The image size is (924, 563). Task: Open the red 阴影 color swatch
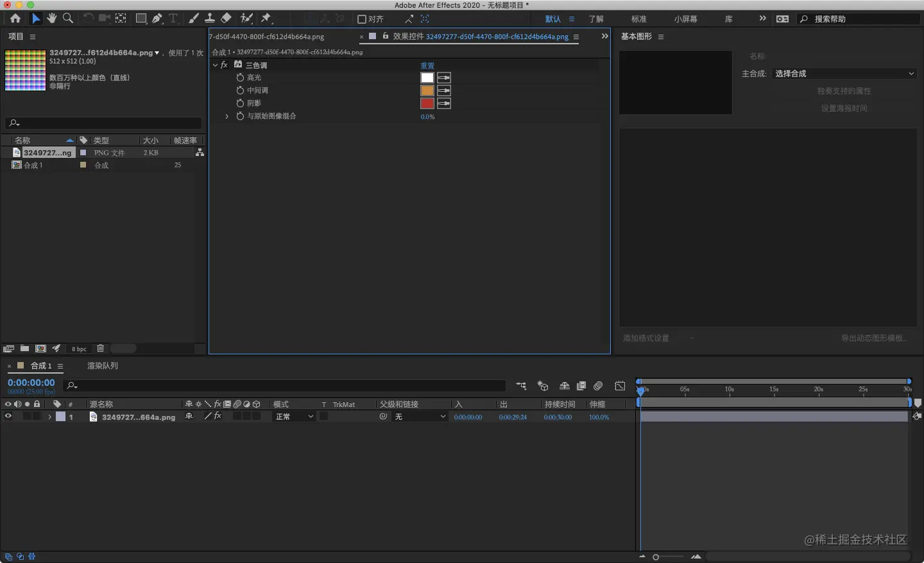click(427, 103)
